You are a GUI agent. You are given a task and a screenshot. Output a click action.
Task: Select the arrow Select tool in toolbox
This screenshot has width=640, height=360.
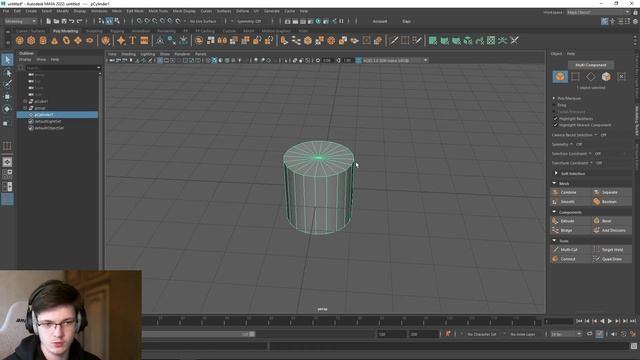tap(7, 60)
